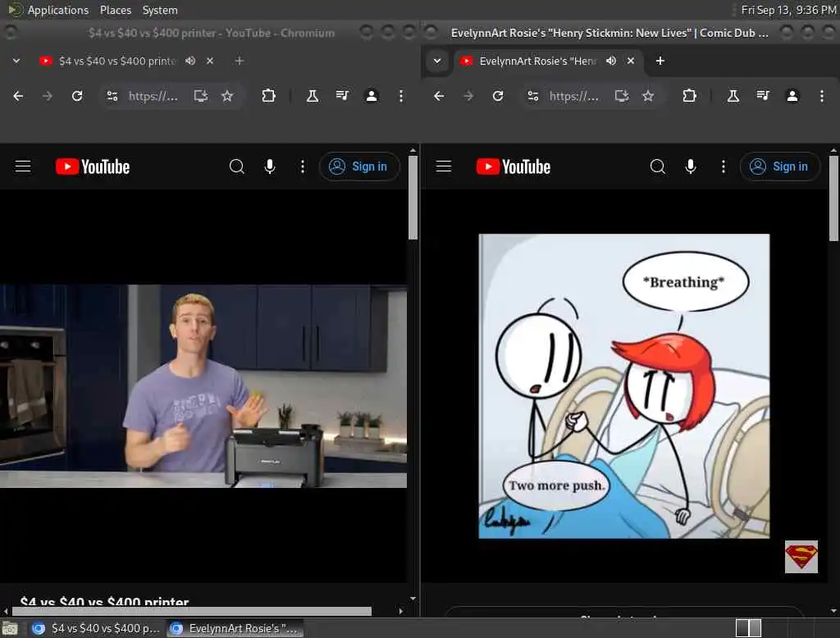Open a new tab in right window
The image size is (840, 638).
point(660,61)
